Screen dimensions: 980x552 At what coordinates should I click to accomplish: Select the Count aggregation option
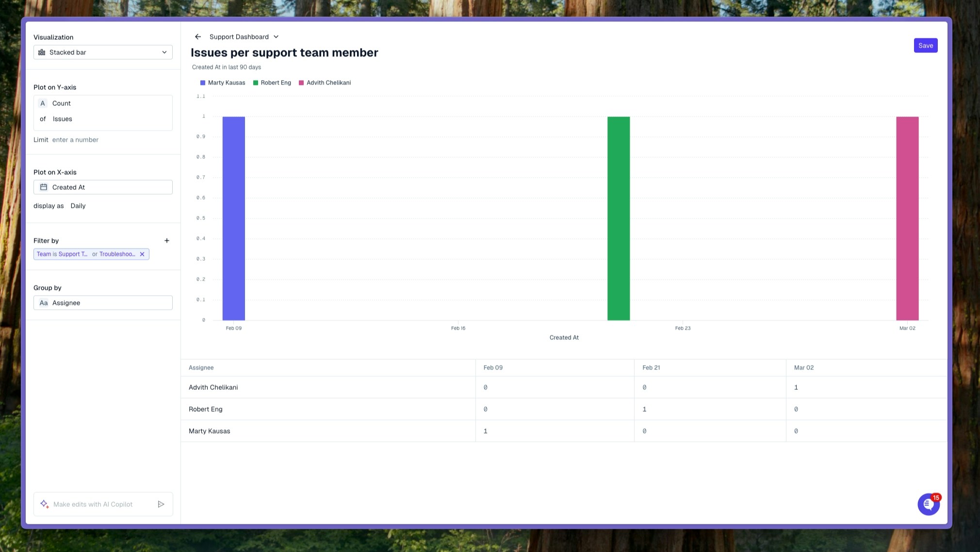[61, 103]
